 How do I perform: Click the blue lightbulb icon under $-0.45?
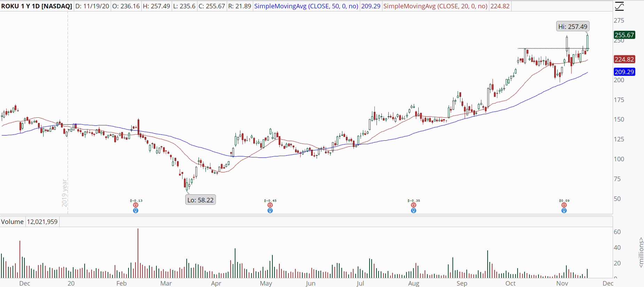(x=270, y=210)
